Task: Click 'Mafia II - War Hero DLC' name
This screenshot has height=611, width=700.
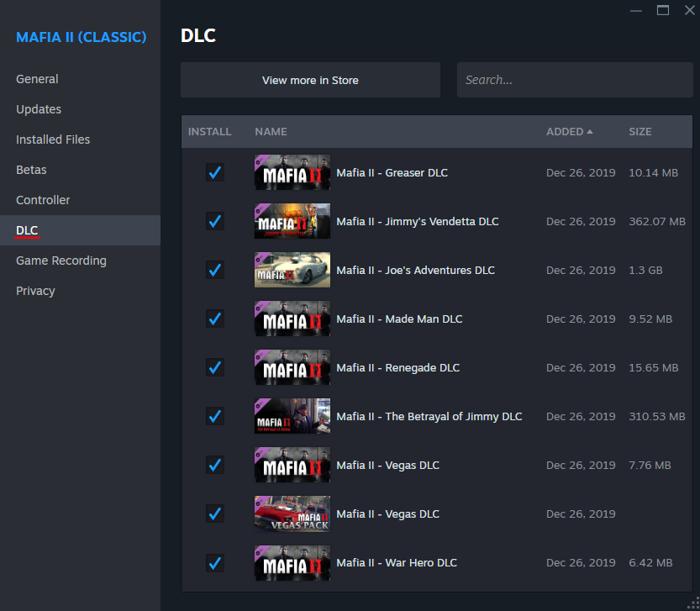Action: 397,563
